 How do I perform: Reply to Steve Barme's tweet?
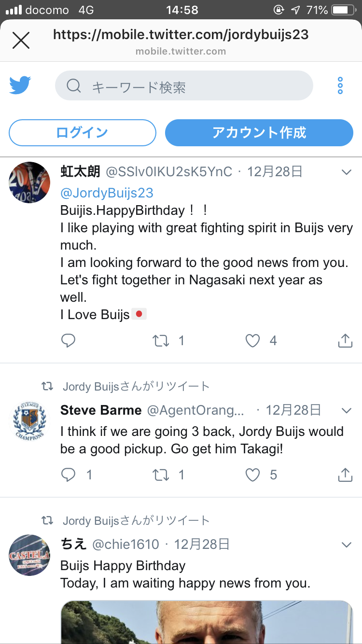[x=69, y=475]
